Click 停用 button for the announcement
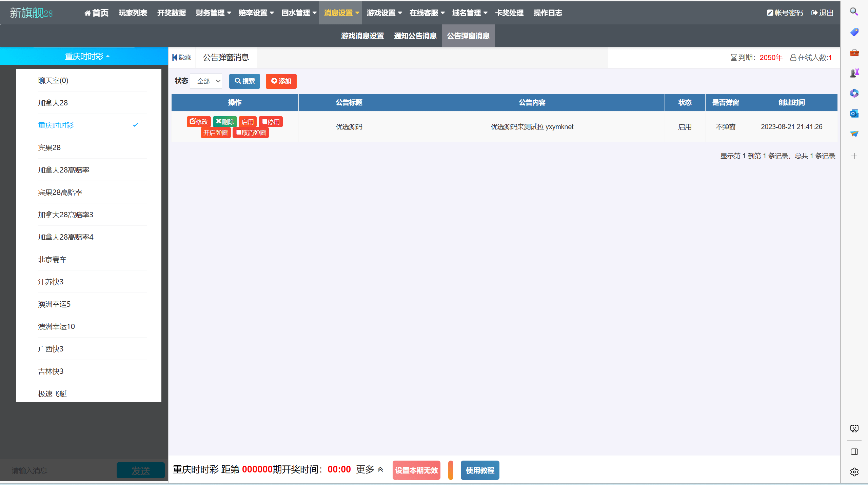 (x=271, y=122)
